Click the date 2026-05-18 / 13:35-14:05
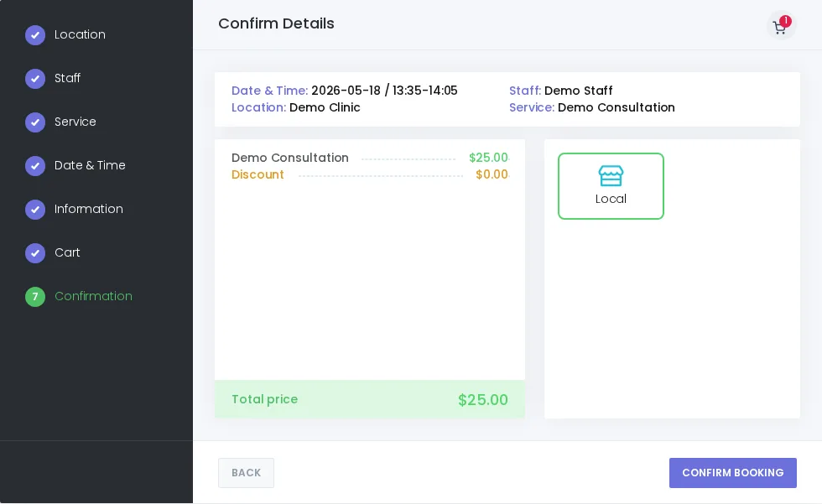Screen dimensions: 822x504 coord(384,91)
